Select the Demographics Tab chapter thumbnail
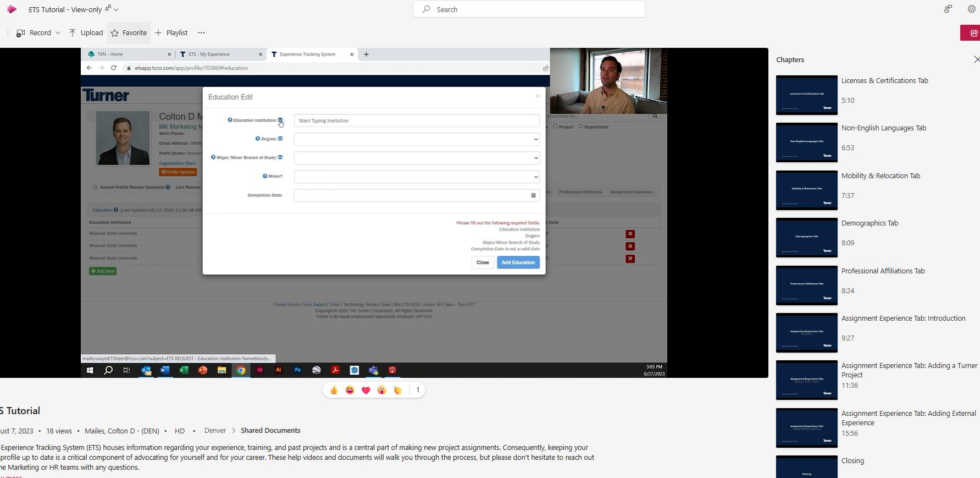This screenshot has height=478, width=980. pos(807,238)
